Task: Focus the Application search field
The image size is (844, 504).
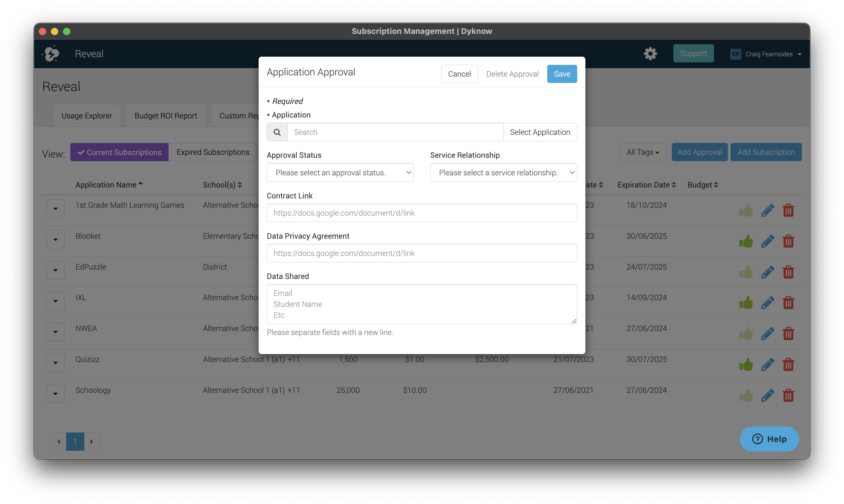Action: coord(395,132)
